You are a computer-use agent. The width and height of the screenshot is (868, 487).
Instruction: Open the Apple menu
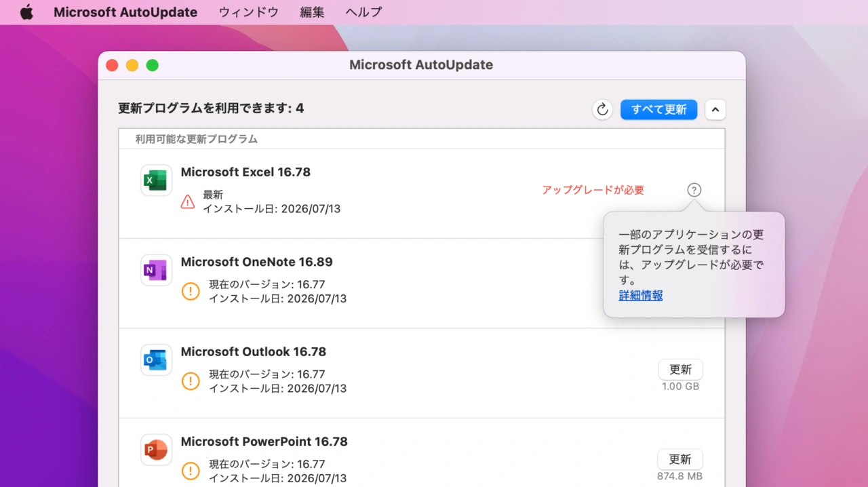pos(26,12)
